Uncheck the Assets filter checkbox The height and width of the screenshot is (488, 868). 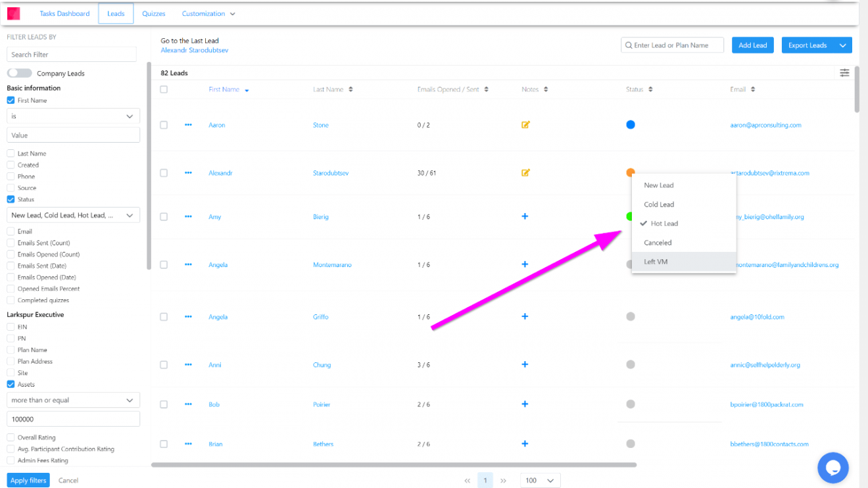point(11,384)
